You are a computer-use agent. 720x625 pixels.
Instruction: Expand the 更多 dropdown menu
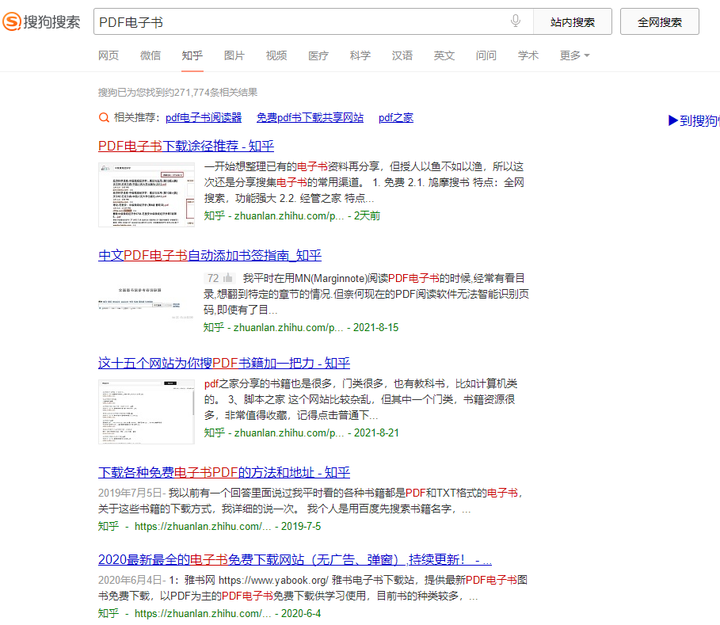click(574, 56)
